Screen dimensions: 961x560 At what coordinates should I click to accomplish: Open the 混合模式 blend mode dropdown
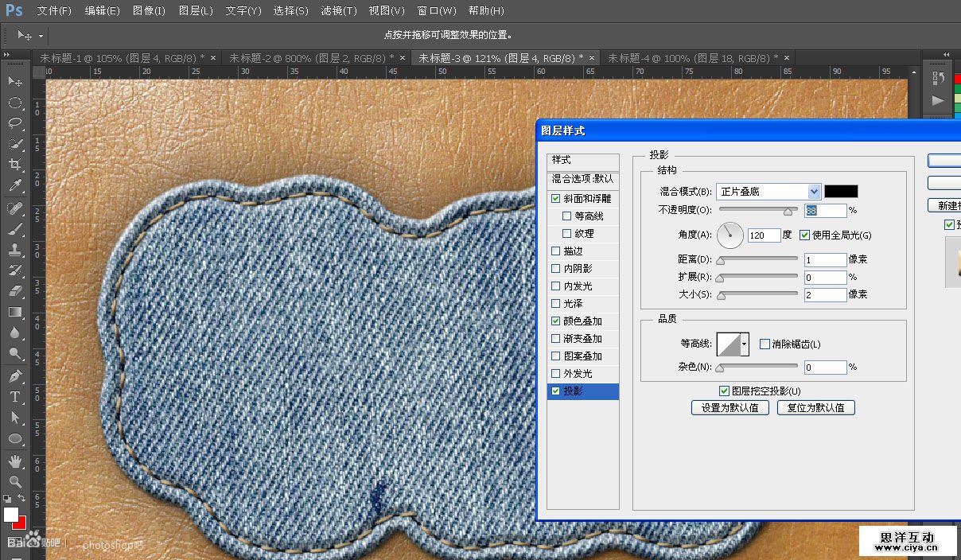pyautogui.click(x=813, y=192)
